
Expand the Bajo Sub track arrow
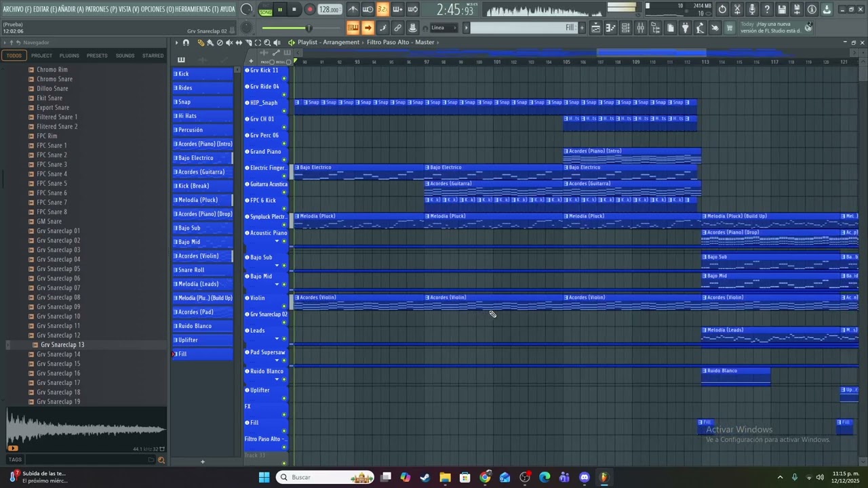coord(277,266)
